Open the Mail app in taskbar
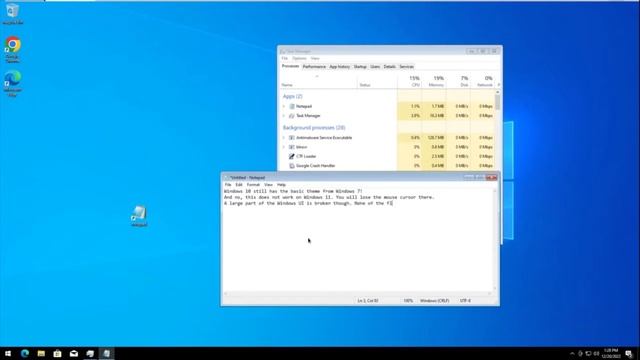Screen dimensions: 640x360 tap(74, 353)
